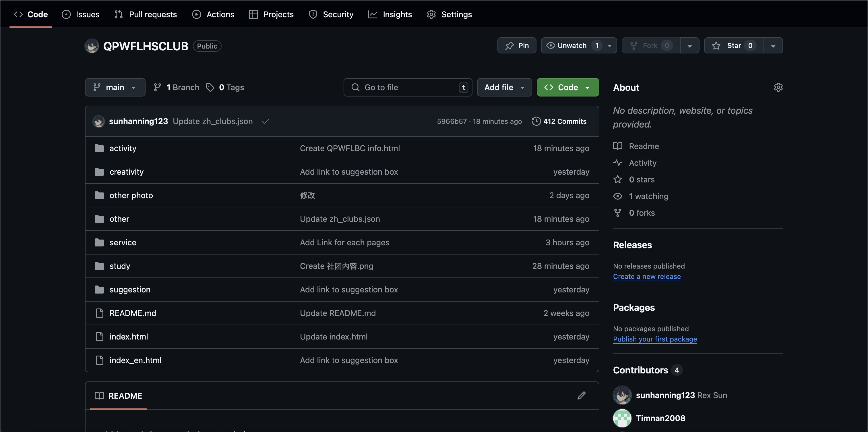
Task: View the green check status icon
Action: (265, 122)
